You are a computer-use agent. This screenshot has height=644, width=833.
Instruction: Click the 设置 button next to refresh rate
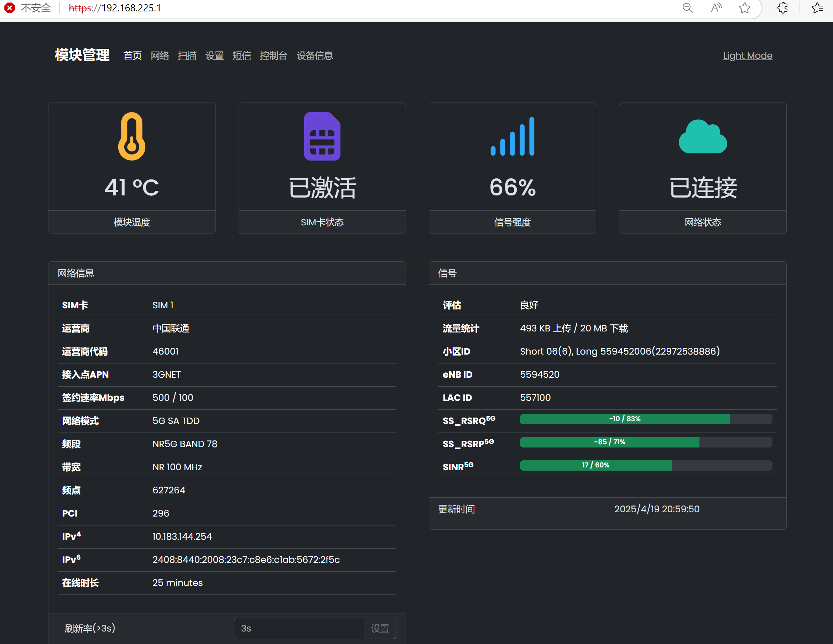click(x=380, y=628)
